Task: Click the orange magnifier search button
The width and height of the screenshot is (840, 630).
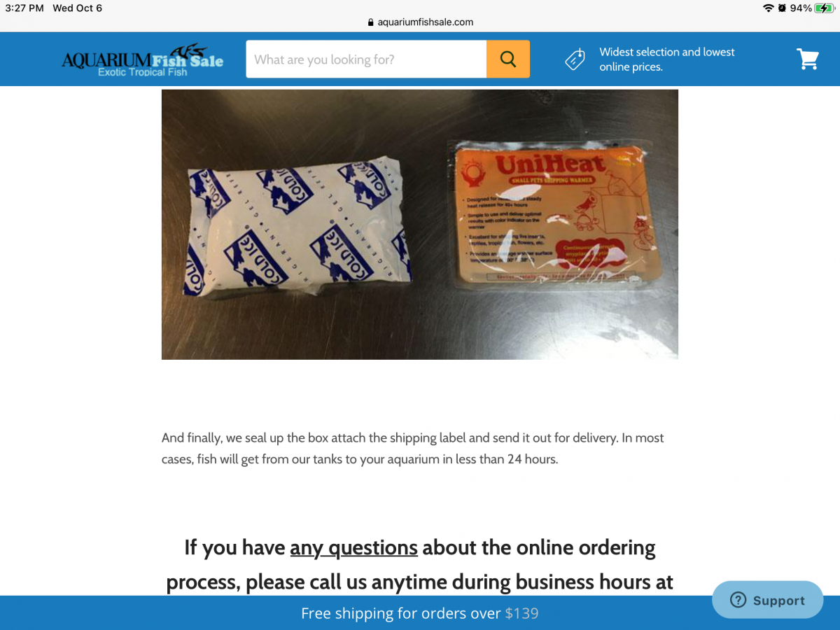Action: [508, 59]
